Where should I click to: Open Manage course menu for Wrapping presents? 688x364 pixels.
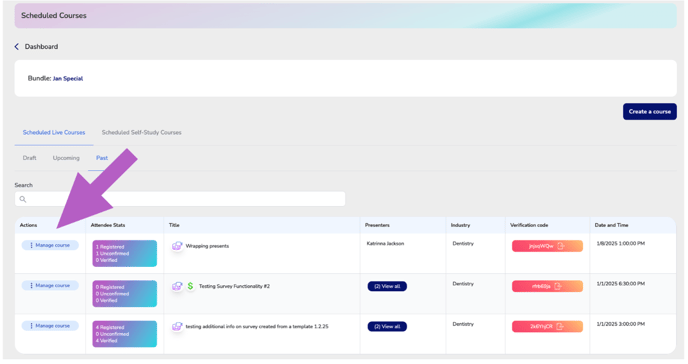50,245
